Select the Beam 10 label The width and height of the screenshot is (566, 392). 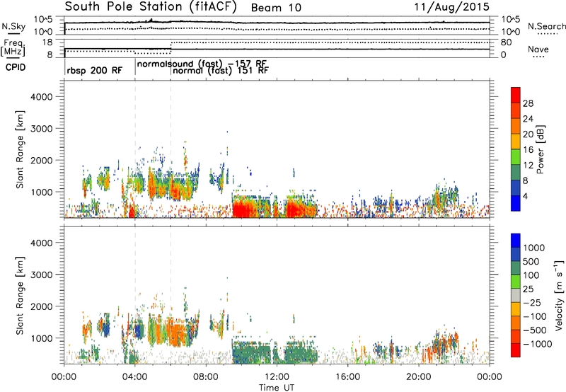click(x=276, y=8)
